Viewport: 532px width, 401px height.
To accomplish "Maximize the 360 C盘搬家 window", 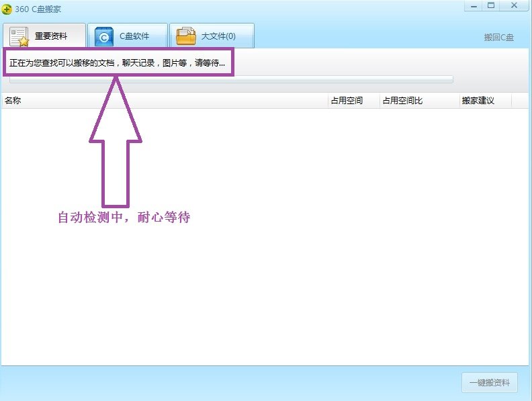I will click(491, 6).
